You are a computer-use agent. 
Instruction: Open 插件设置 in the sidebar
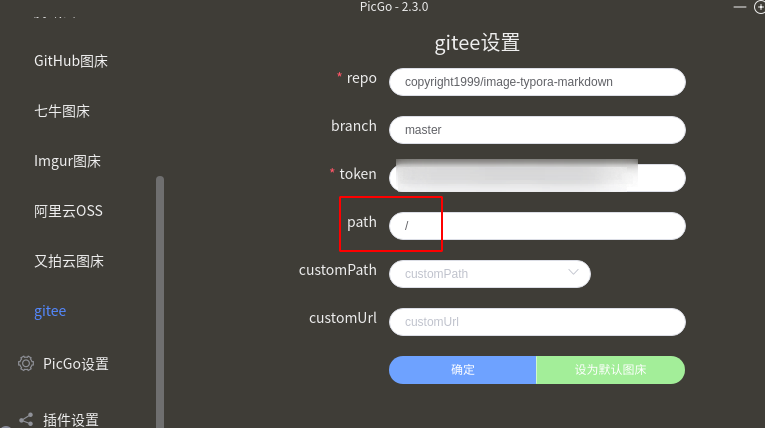coord(71,420)
